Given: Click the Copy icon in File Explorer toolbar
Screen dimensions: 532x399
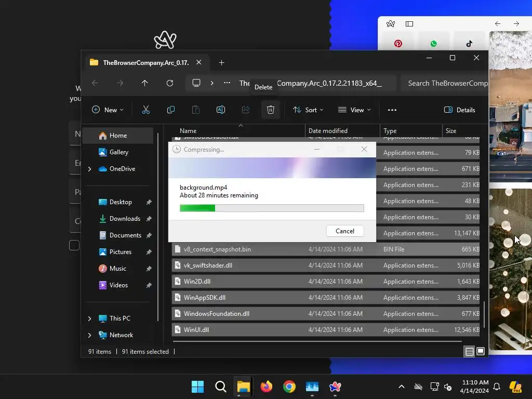Looking at the screenshot, I should (170, 110).
